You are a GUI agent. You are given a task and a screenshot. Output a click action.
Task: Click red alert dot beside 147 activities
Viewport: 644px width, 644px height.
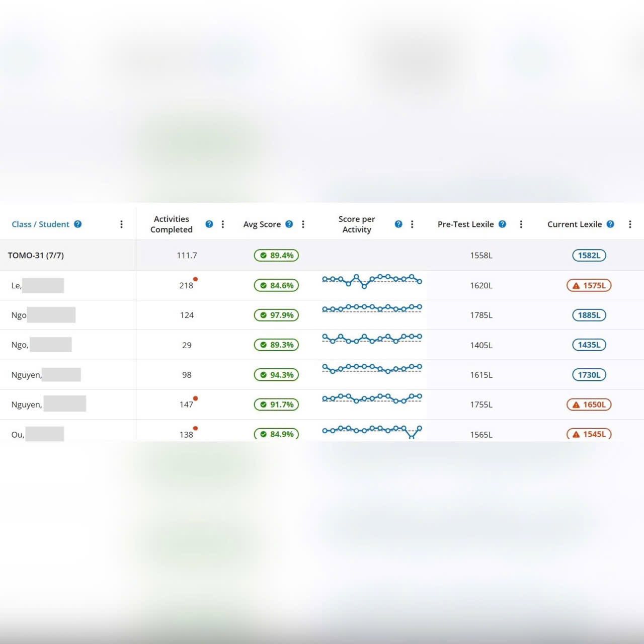pyautogui.click(x=196, y=398)
